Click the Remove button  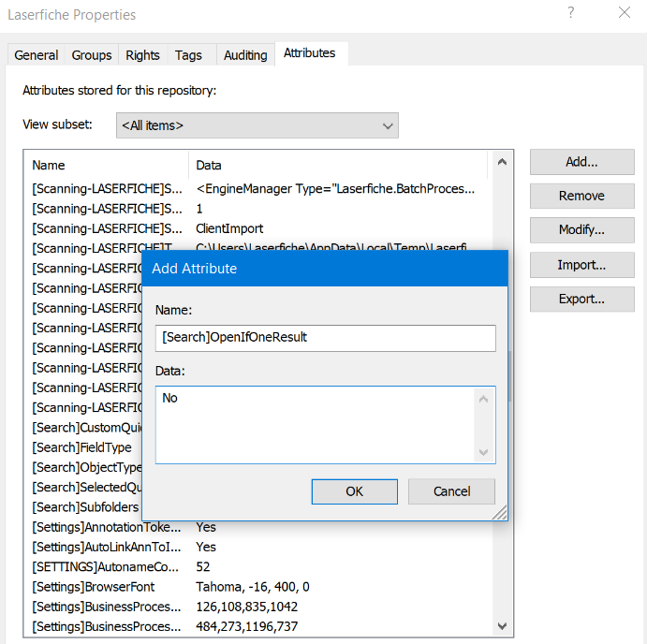581,196
